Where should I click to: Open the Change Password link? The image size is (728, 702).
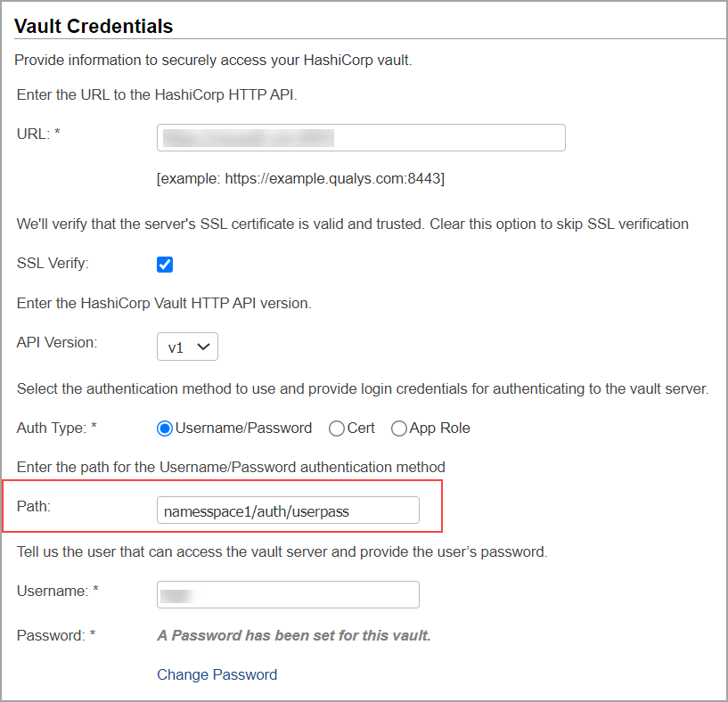click(x=217, y=674)
